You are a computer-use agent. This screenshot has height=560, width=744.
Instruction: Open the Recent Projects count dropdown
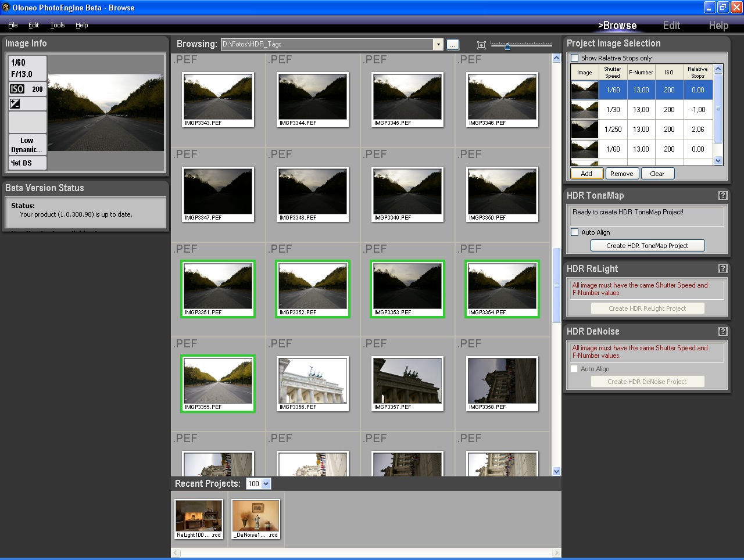click(x=266, y=483)
